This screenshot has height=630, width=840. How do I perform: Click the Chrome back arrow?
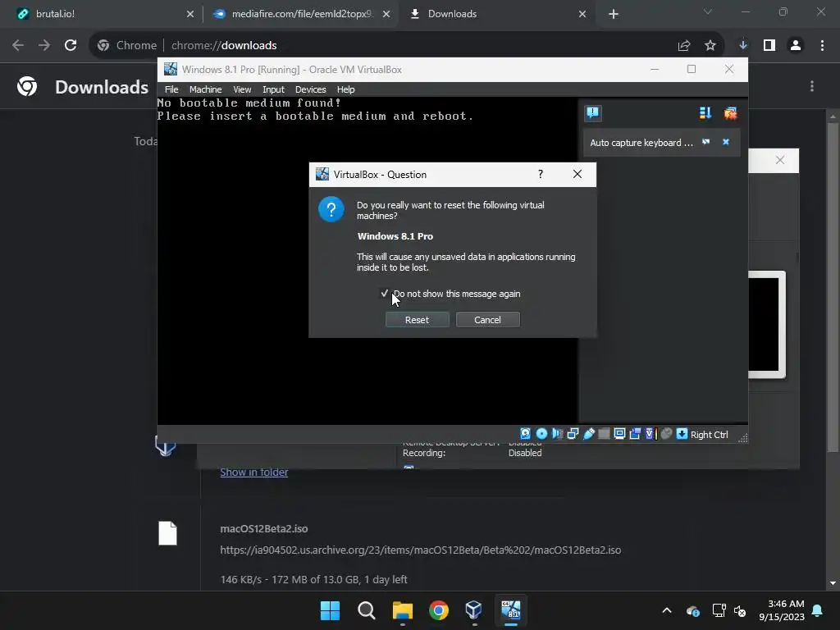(18, 46)
